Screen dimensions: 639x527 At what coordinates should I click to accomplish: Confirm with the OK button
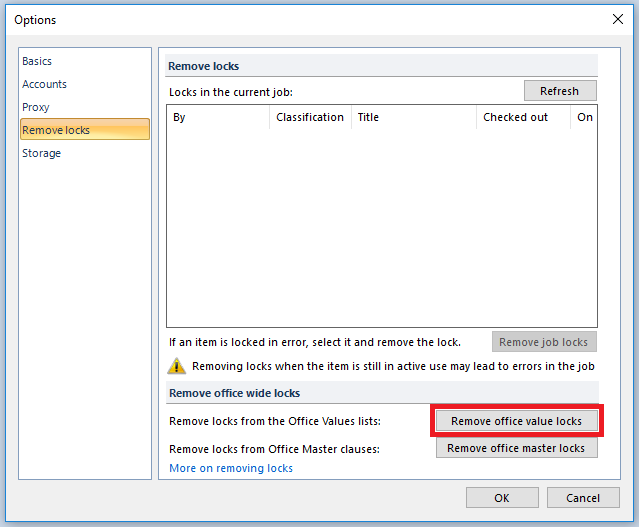[502, 498]
